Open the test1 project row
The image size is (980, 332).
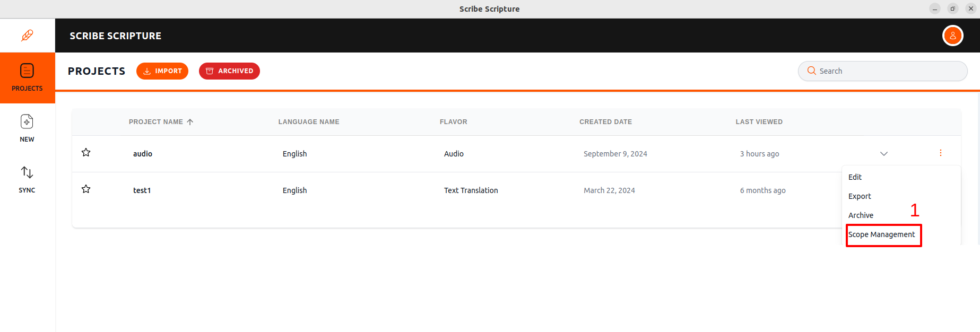142,190
